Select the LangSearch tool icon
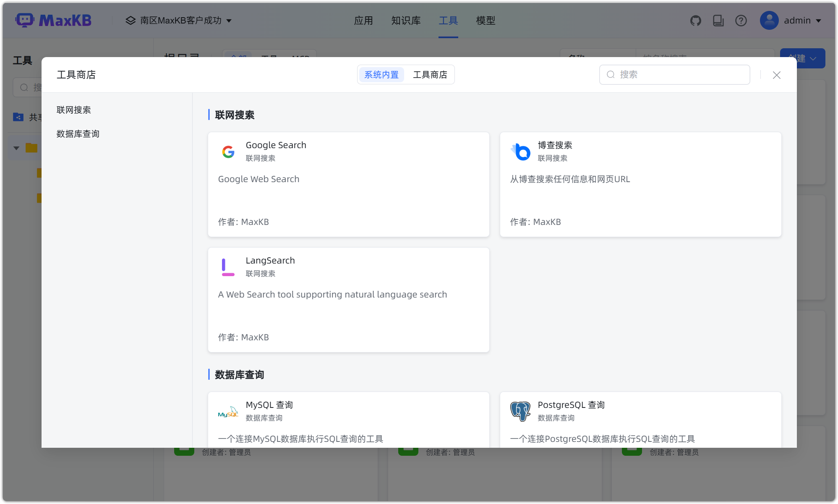 point(228,267)
